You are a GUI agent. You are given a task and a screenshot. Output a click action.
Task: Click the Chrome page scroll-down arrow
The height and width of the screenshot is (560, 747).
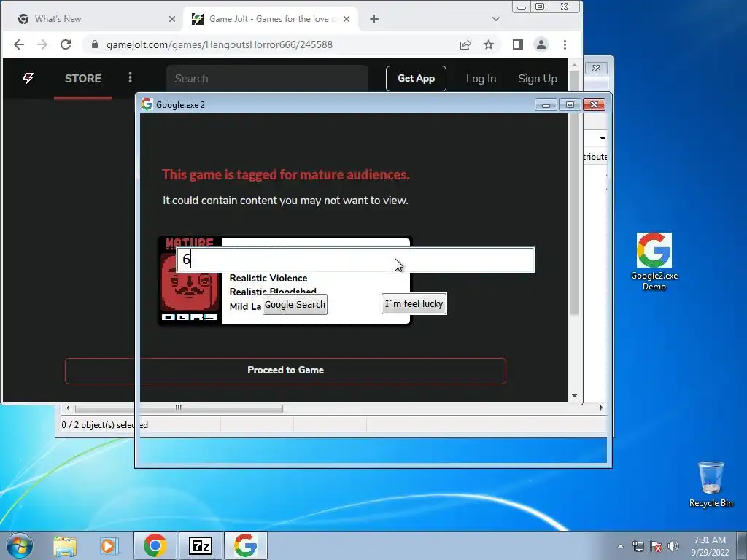pos(575,396)
